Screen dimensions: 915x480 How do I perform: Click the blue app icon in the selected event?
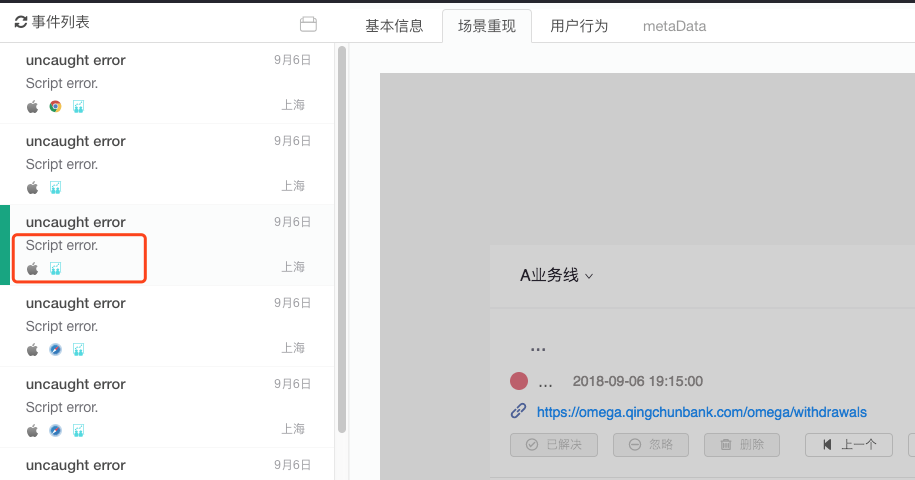click(55, 268)
